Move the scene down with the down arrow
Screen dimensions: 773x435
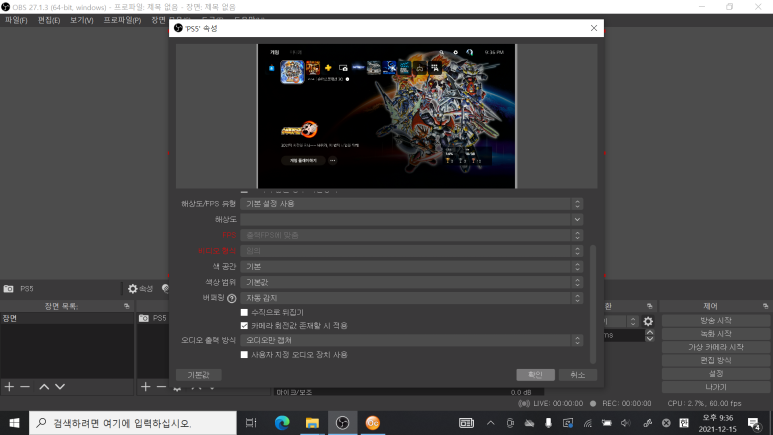tap(60, 387)
